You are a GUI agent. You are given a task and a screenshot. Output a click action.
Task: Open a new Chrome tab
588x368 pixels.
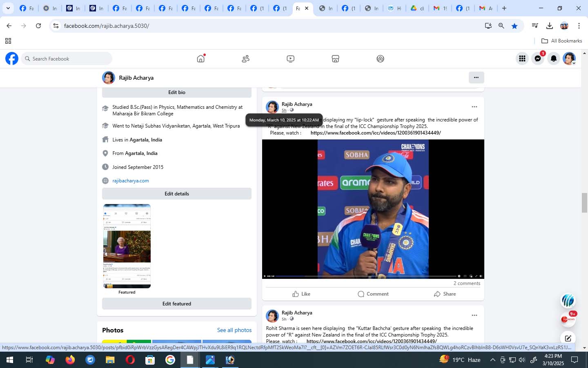tap(504, 8)
